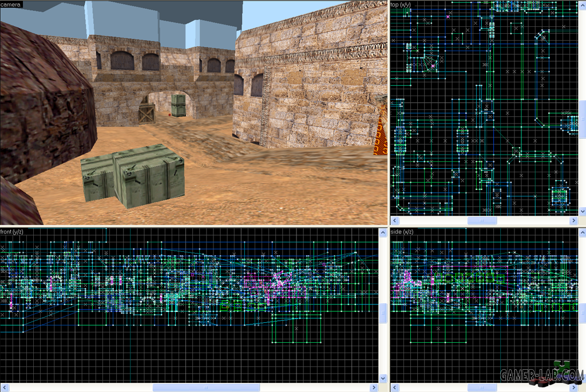586x392 pixels.
Task: Select the wooden crate under the archway
Action: pos(146,114)
